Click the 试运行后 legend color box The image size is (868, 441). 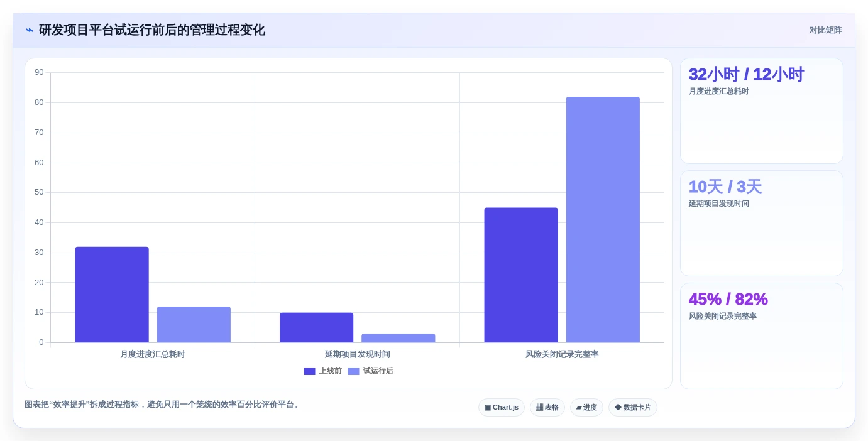click(353, 371)
